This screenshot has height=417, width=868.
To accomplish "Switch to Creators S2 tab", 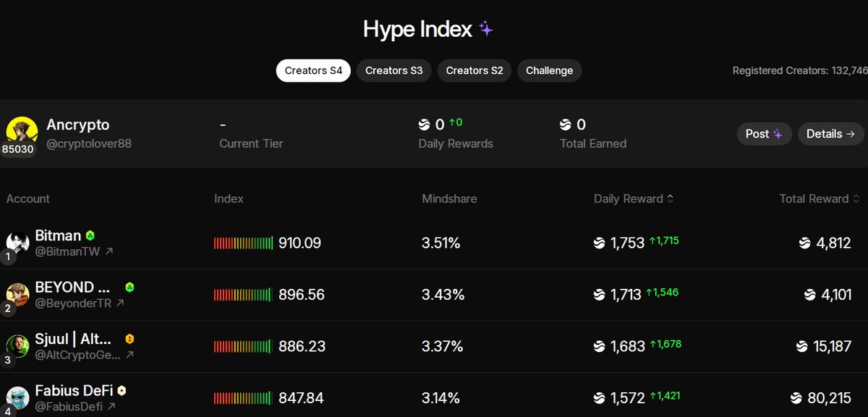I will pos(475,70).
